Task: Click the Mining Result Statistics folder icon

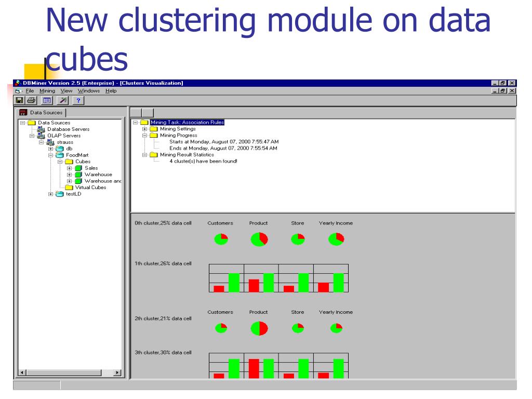Action: (x=154, y=155)
